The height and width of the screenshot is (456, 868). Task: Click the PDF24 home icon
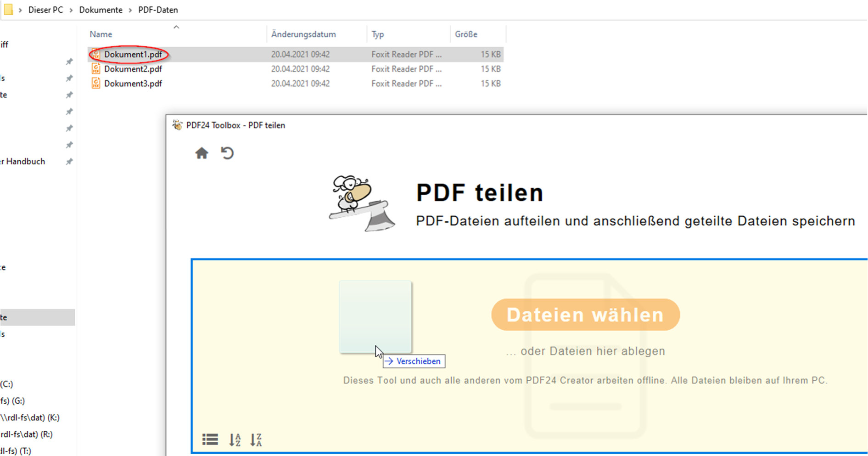tap(201, 153)
